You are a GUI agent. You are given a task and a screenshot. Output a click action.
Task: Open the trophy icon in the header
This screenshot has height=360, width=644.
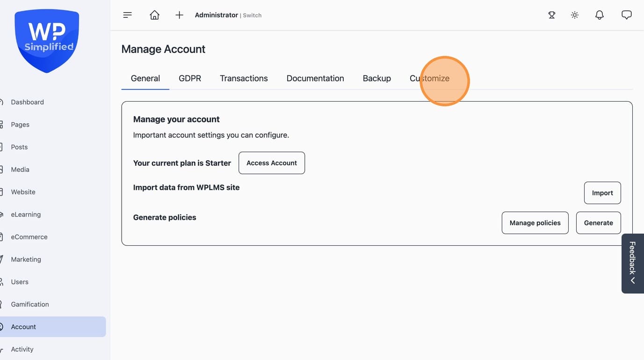click(x=552, y=15)
